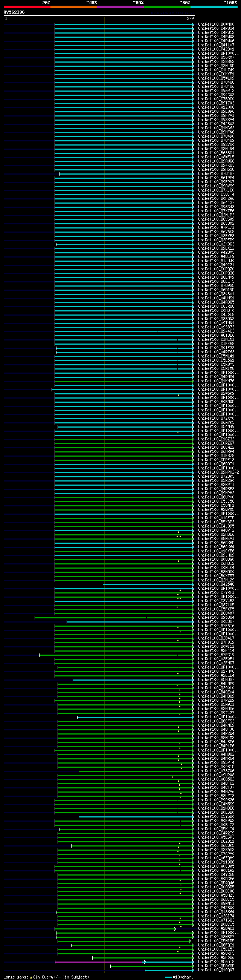241x980 pixels.
Task: Open hit UniRef100_P42802
Action: click(x=216, y=124)
